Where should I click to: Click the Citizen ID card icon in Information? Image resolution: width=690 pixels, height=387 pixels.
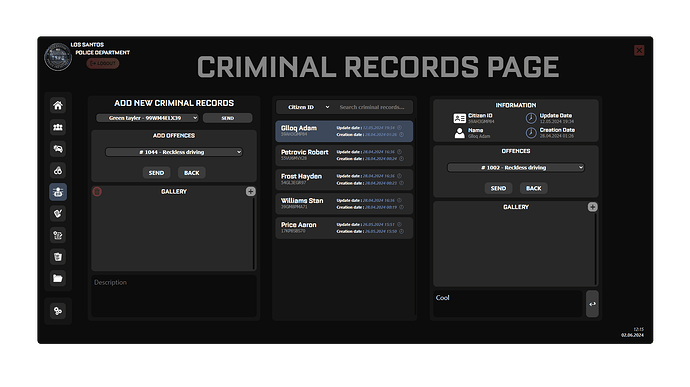click(x=459, y=118)
